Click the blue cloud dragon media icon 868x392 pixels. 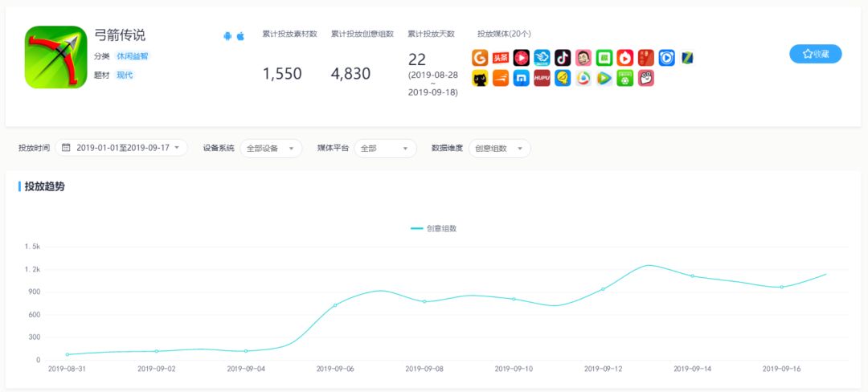pyautogui.click(x=542, y=58)
